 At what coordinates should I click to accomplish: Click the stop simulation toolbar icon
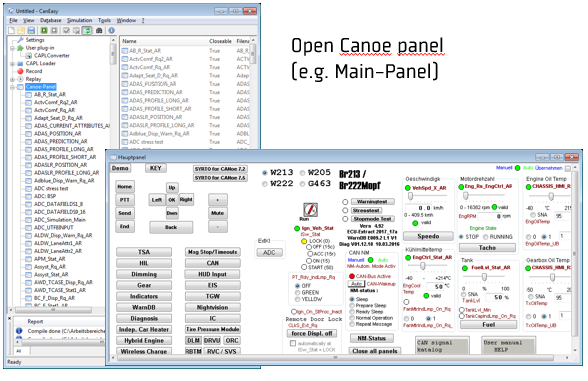pos(54,30)
